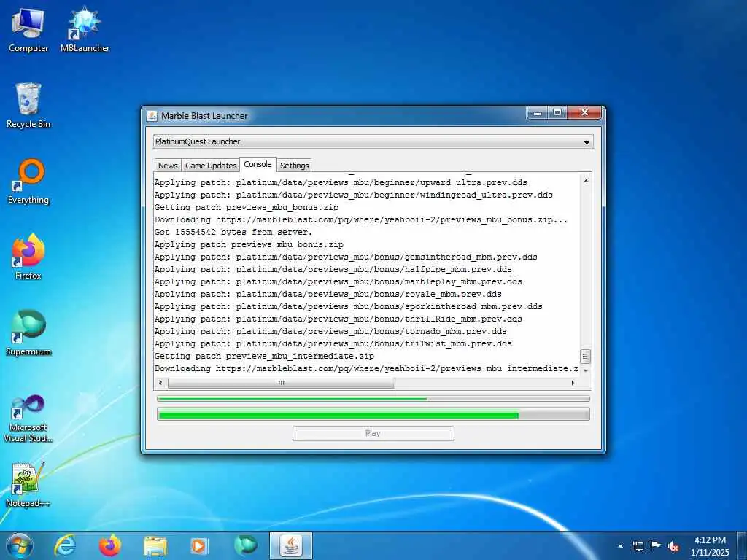Close the Marble Blast Launcher window

click(584, 113)
